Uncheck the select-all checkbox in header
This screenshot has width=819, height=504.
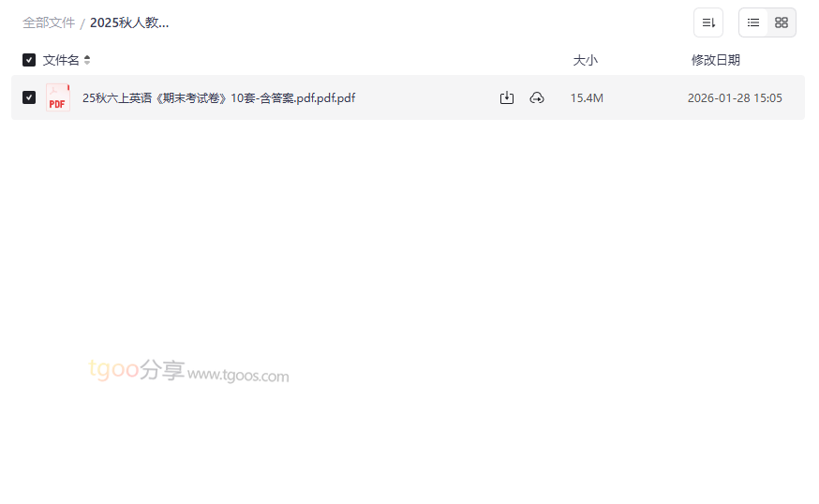click(x=29, y=60)
